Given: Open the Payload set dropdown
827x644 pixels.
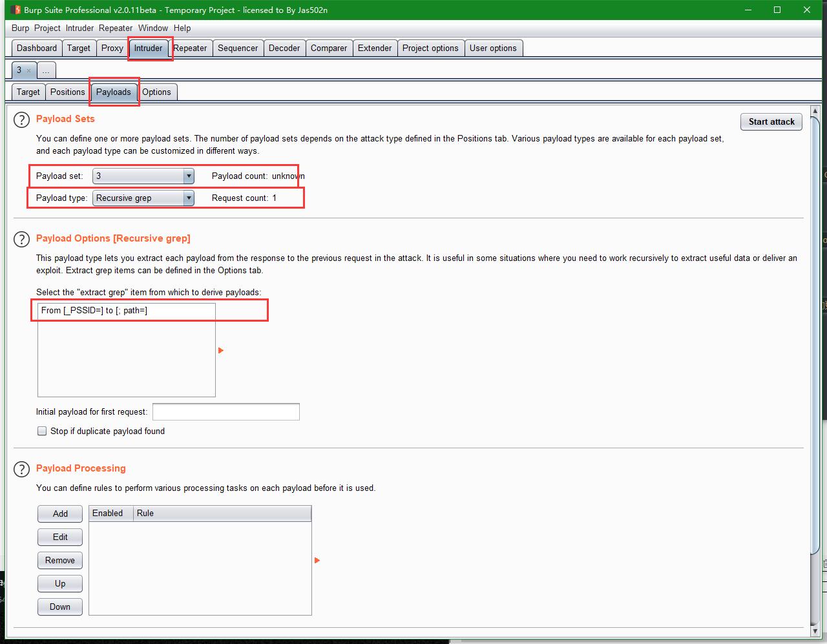Looking at the screenshot, I should [x=188, y=176].
